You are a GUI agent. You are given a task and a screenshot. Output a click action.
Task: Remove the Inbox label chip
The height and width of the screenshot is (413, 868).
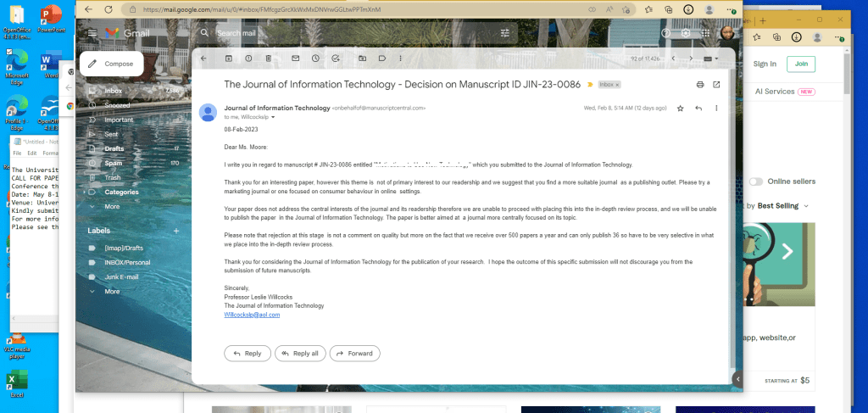pyautogui.click(x=617, y=85)
